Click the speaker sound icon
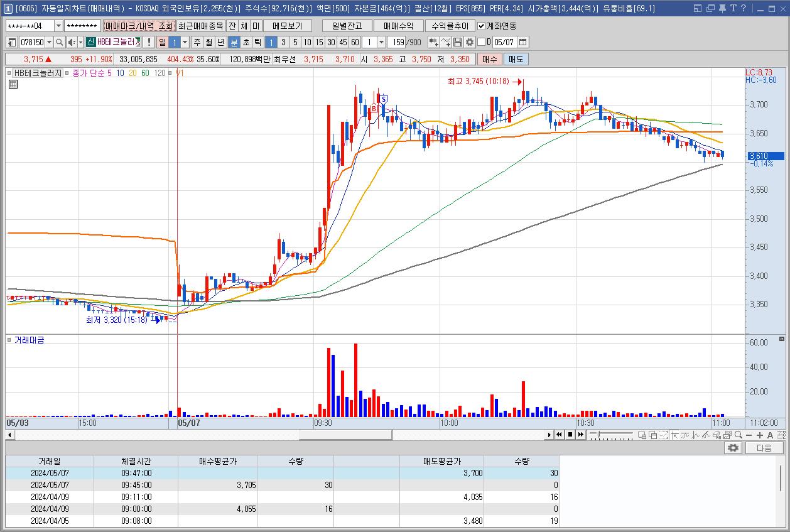The image size is (790, 532). pyautogui.click(x=71, y=42)
